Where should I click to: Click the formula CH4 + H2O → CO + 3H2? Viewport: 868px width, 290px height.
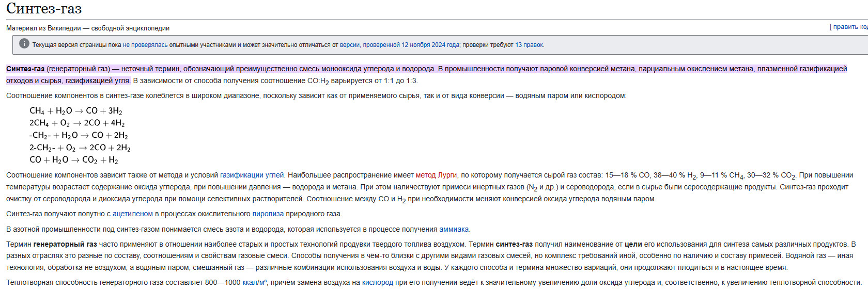[x=76, y=111]
